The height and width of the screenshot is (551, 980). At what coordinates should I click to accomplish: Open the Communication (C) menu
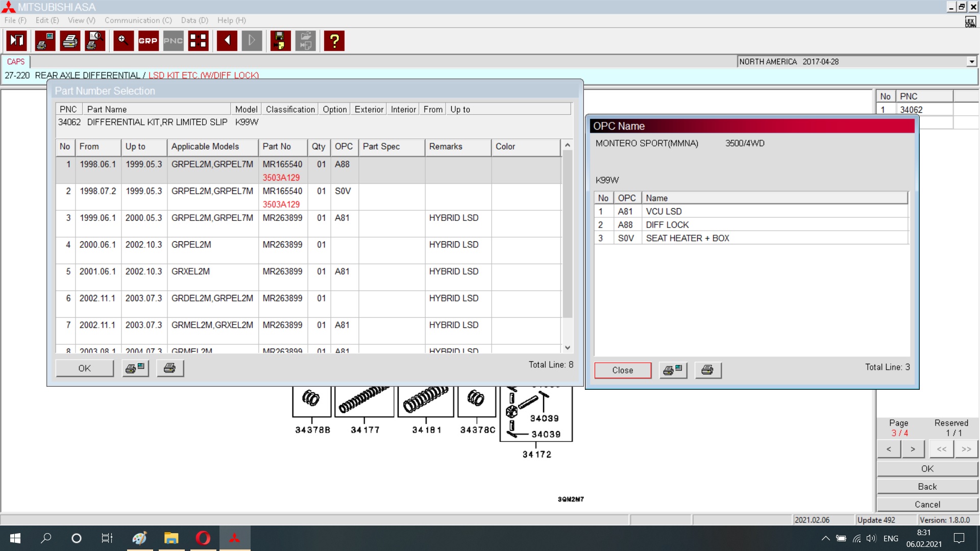click(138, 20)
